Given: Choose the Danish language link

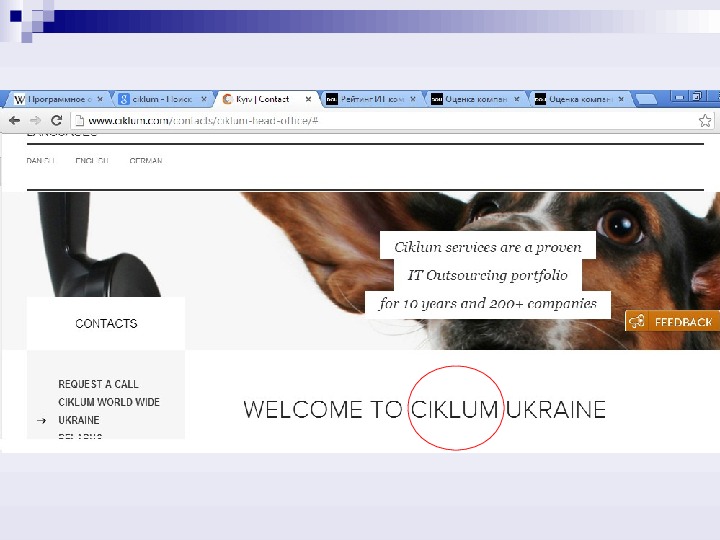Looking at the screenshot, I should click(40, 161).
